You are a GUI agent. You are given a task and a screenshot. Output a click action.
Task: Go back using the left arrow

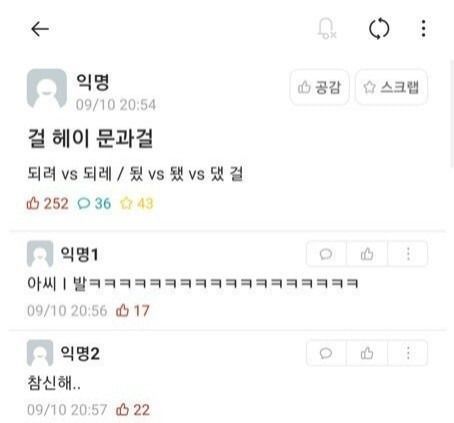click(x=40, y=29)
